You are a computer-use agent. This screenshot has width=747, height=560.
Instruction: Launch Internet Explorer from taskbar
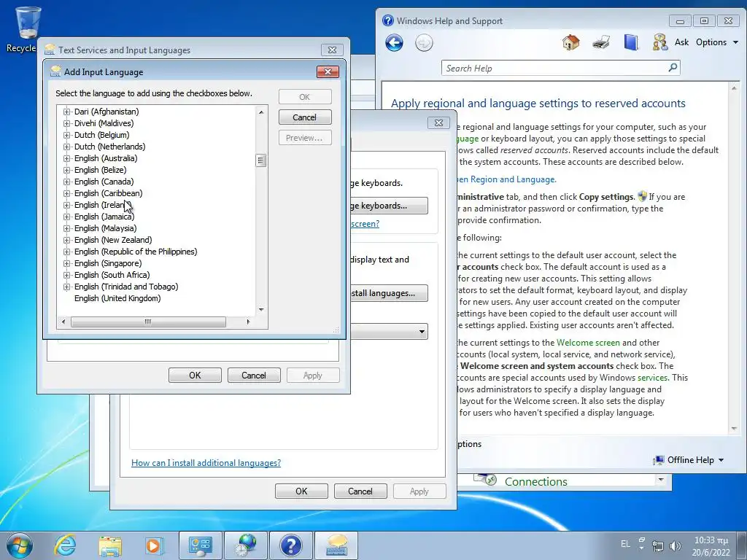tap(65, 545)
